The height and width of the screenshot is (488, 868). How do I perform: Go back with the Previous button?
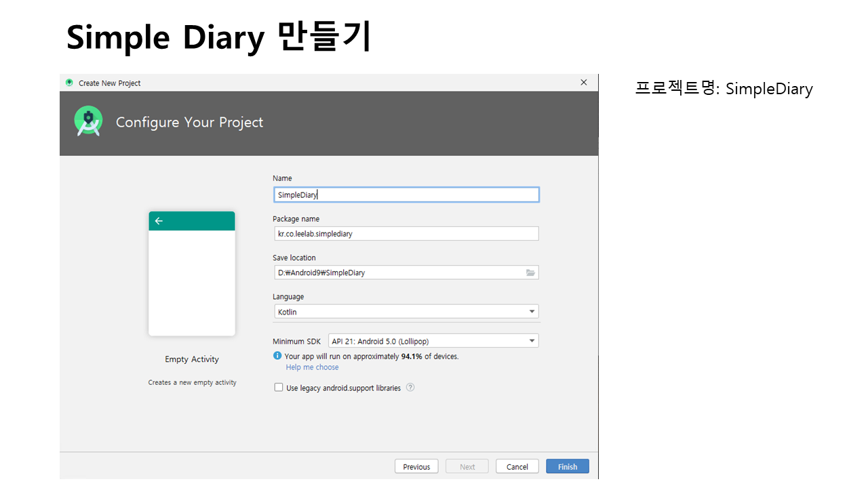[x=416, y=466]
